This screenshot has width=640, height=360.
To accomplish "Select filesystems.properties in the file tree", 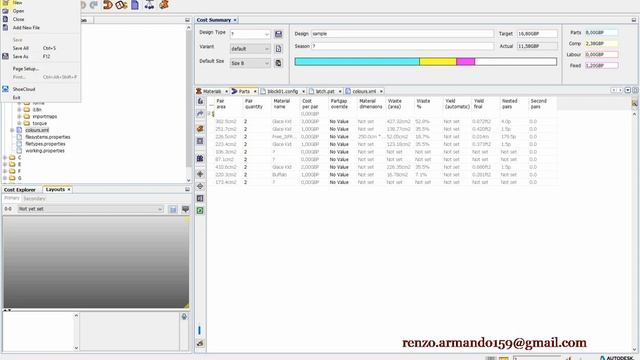I will 48,137.
